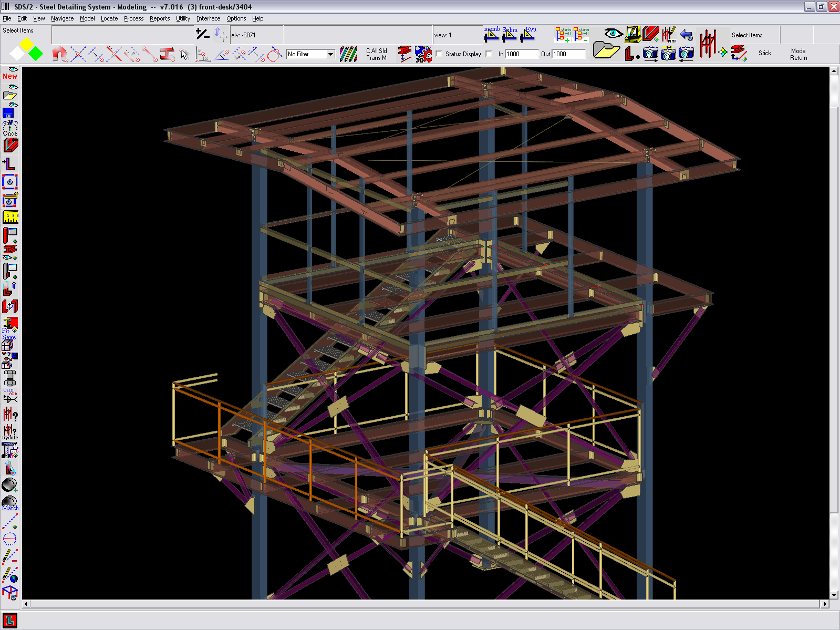Click the Match icon in sidebar
The image size is (840, 630).
pos(9,503)
